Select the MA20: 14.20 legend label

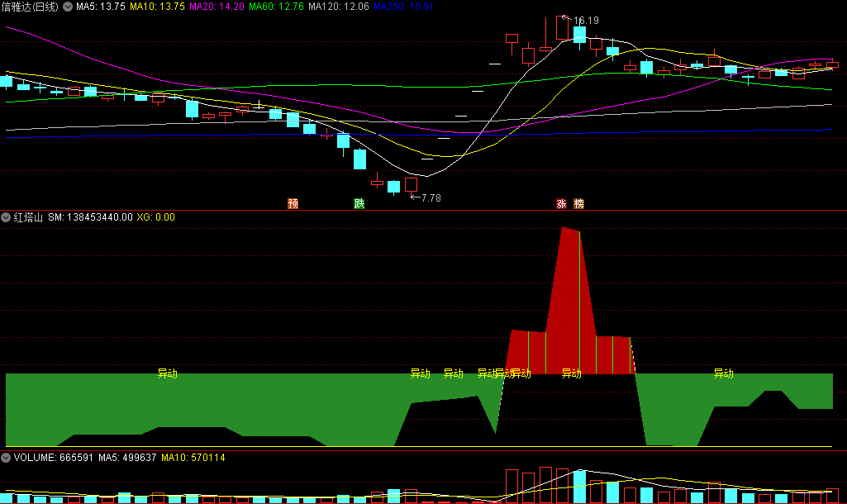coord(217,7)
